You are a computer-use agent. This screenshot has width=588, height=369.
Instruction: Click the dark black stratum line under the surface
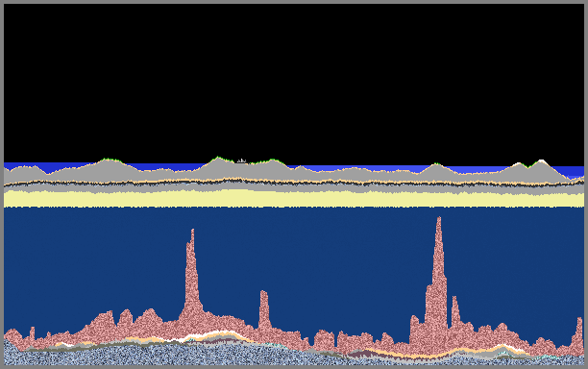294,183
